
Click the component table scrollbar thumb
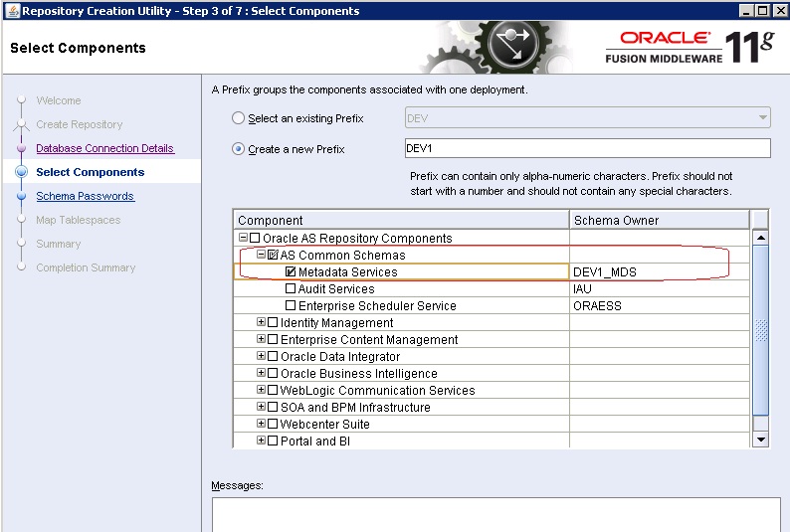click(x=760, y=330)
